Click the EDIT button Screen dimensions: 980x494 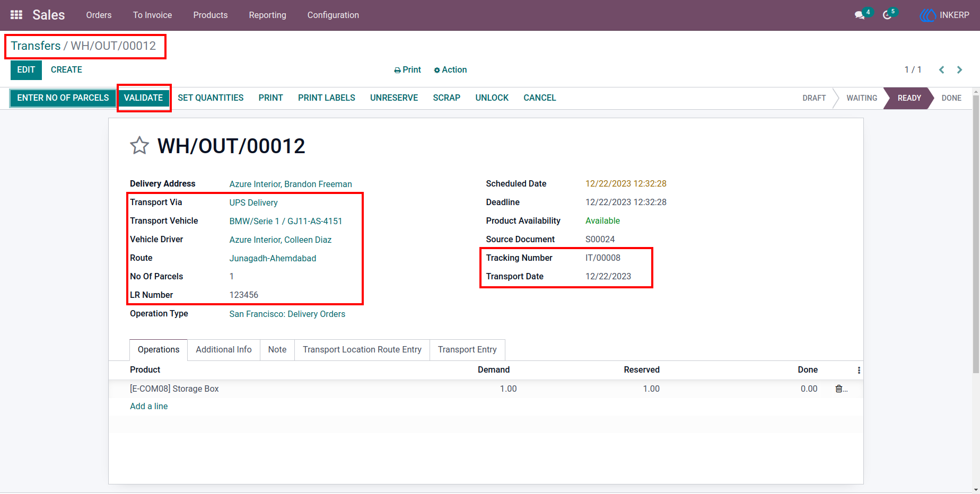click(26, 70)
